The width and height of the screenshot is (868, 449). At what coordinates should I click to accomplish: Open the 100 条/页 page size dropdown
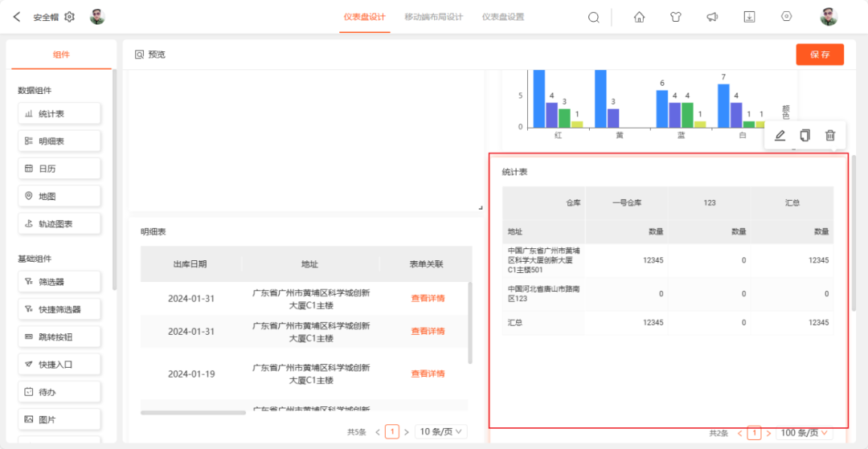pos(805,433)
